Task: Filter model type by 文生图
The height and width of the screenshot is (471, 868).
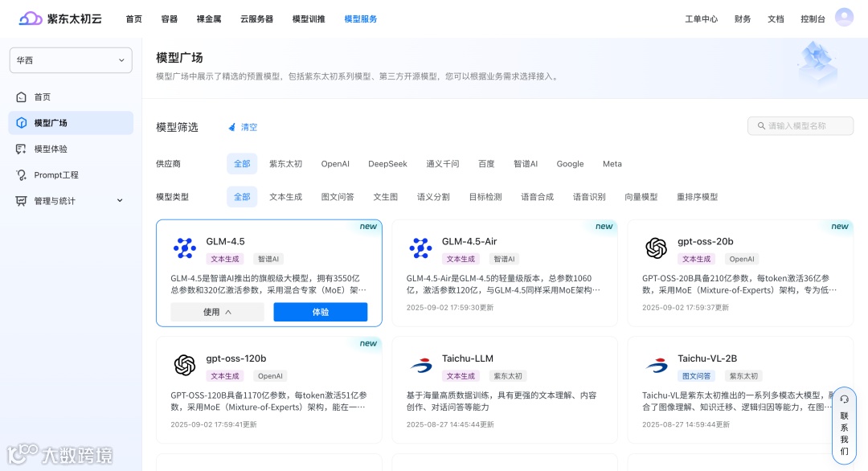Action: click(x=385, y=197)
